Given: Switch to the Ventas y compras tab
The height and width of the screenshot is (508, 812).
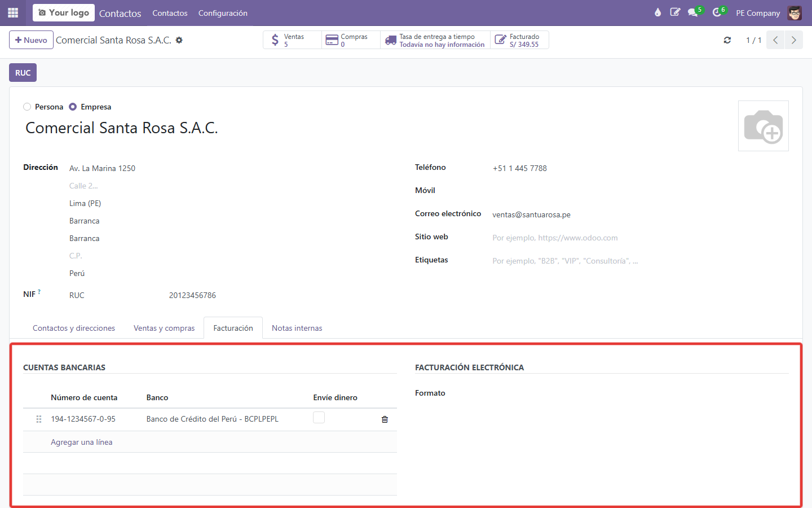Looking at the screenshot, I should [x=164, y=328].
